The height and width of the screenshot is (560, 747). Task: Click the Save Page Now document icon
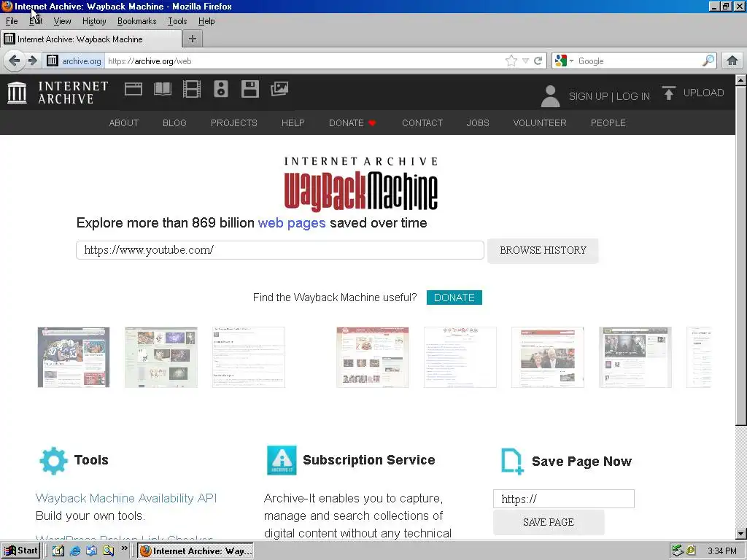[x=512, y=462]
